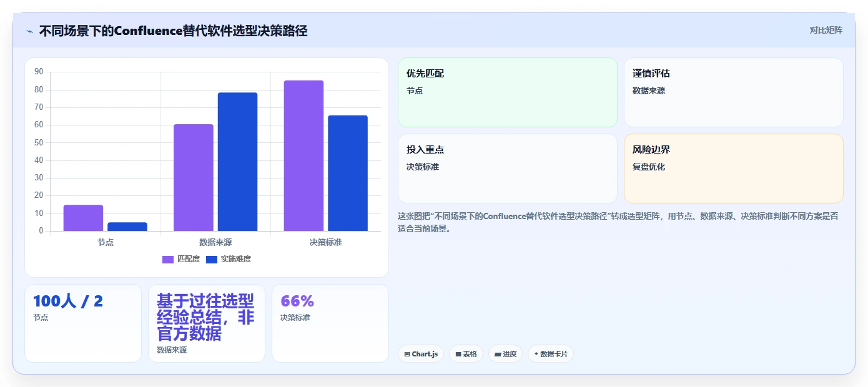Viewport: 868px width, 387px height.
Task: Click the purple 匹配度 bar for 决策标准
Action: tap(303, 155)
